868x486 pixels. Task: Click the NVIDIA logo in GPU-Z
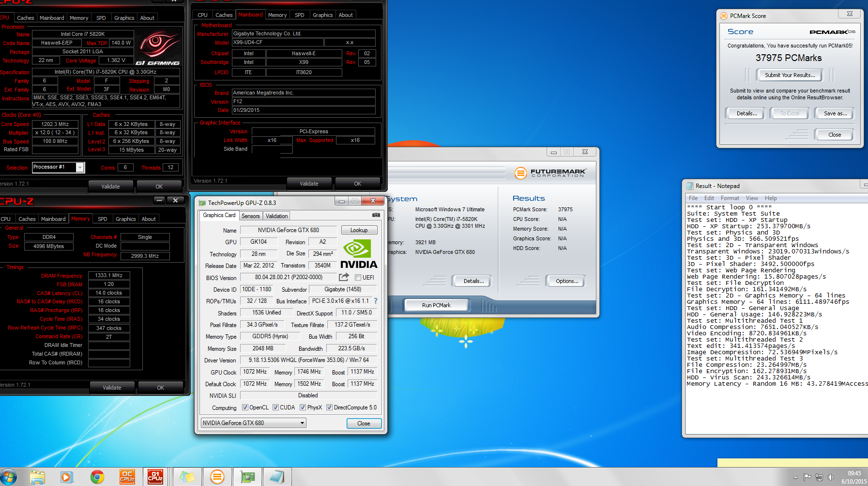click(359, 253)
